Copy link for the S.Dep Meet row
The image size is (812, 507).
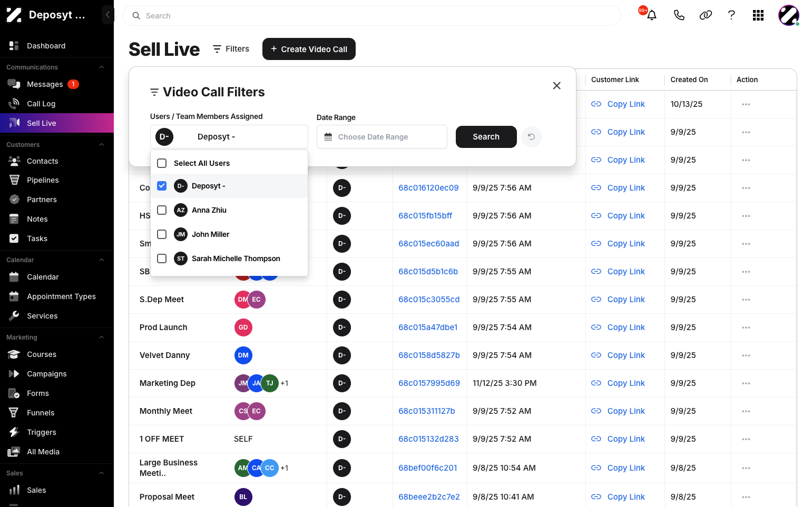pyautogui.click(x=618, y=300)
